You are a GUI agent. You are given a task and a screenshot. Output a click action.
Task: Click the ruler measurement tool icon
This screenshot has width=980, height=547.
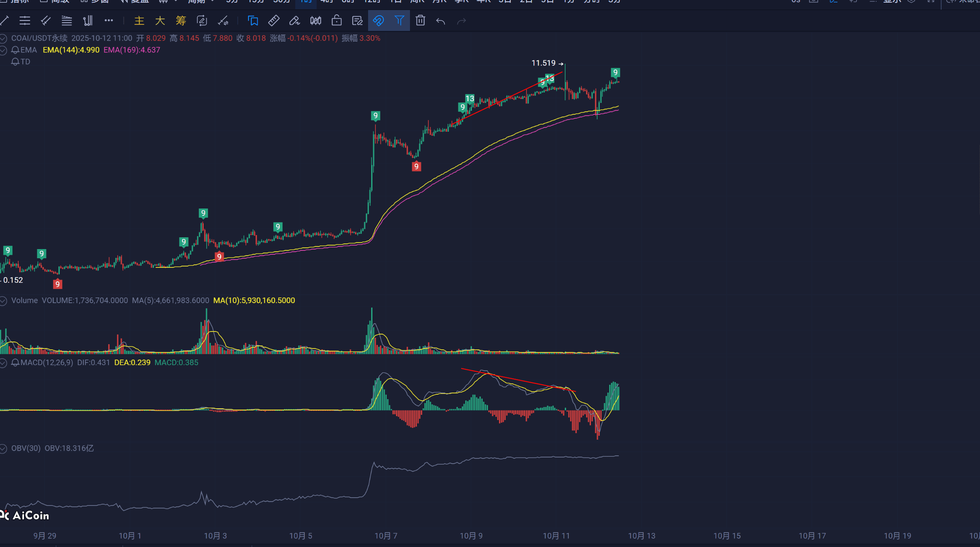pyautogui.click(x=274, y=21)
